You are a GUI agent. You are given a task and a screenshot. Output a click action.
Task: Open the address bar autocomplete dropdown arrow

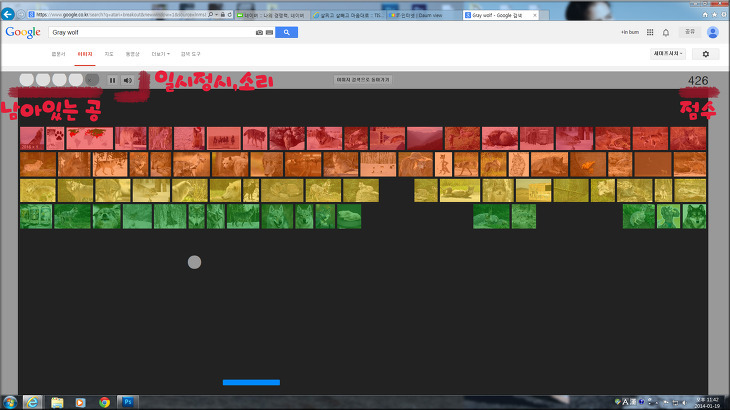click(216, 15)
